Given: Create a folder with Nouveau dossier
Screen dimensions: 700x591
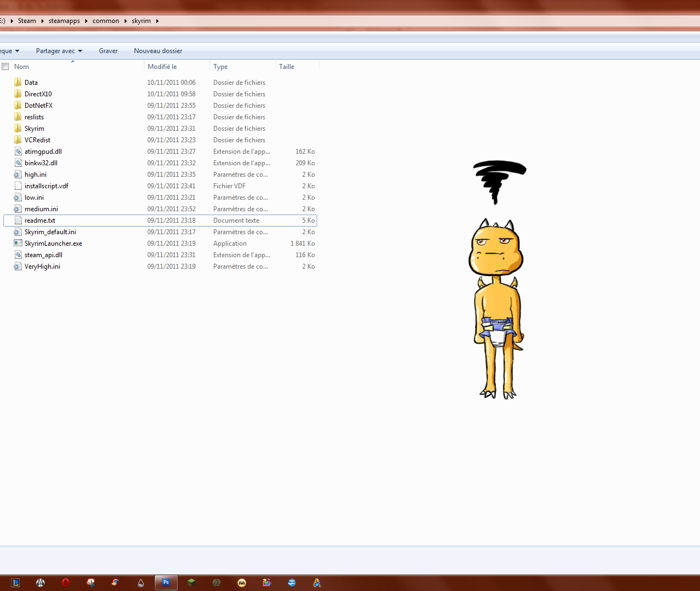Looking at the screenshot, I should click(x=158, y=51).
